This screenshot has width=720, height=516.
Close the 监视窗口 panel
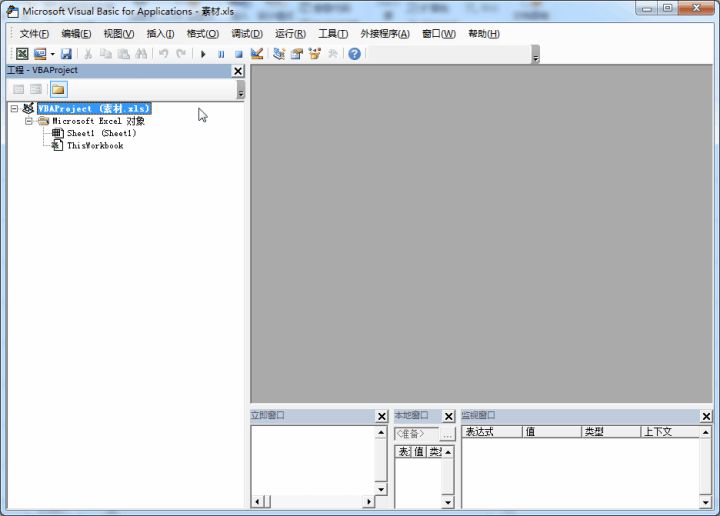tap(706, 416)
